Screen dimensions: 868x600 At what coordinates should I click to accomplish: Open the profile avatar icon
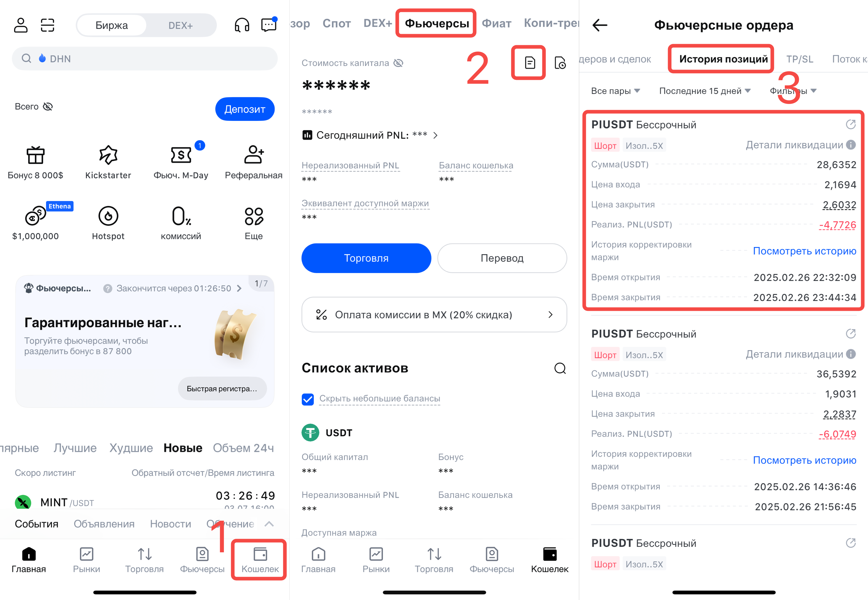(x=21, y=25)
